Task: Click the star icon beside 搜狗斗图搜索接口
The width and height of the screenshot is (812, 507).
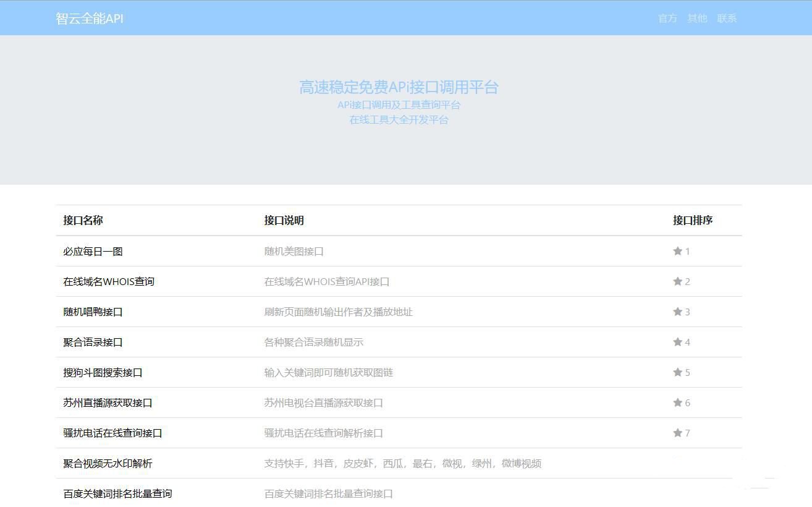Action: click(x=677, y=372)
